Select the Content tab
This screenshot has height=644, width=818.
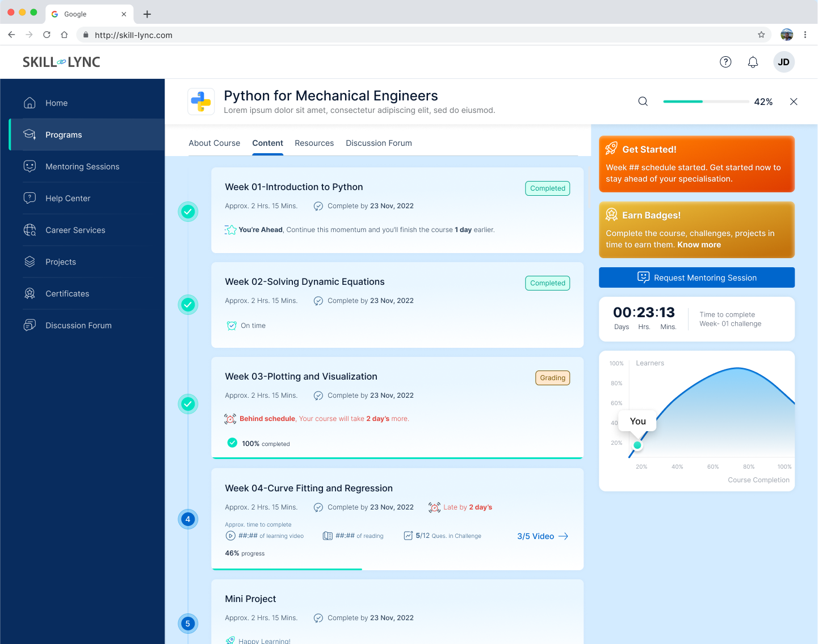pyautogui.click(x=267, y=143)
